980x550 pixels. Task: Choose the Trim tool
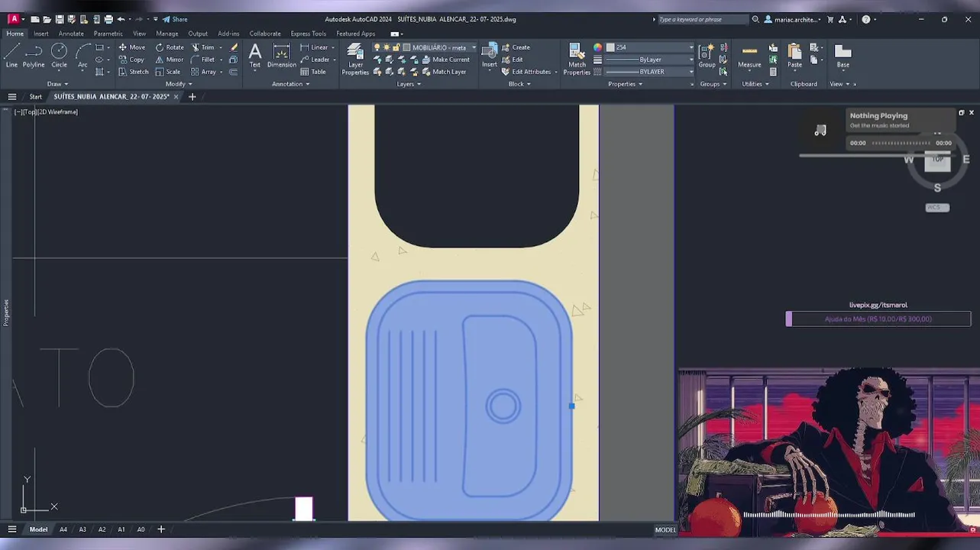tap(202, 47)
